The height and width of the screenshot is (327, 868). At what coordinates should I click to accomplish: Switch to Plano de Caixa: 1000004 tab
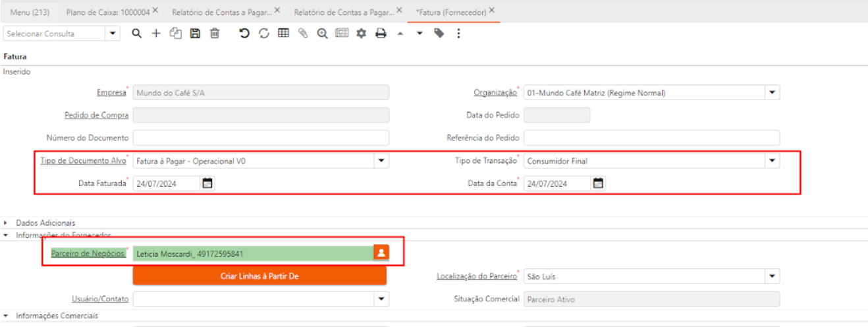107,12
